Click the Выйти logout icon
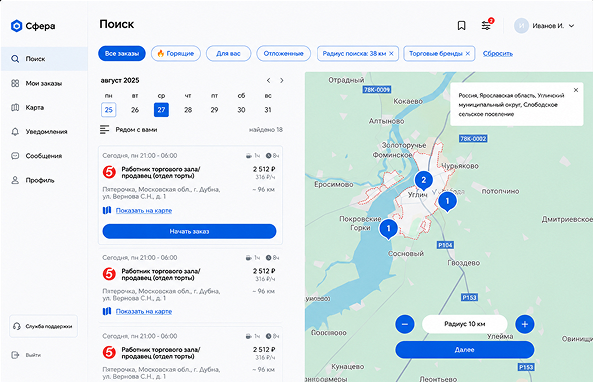Image resolution: width=593 pixels, height=382 pixels. click(15, 355)
